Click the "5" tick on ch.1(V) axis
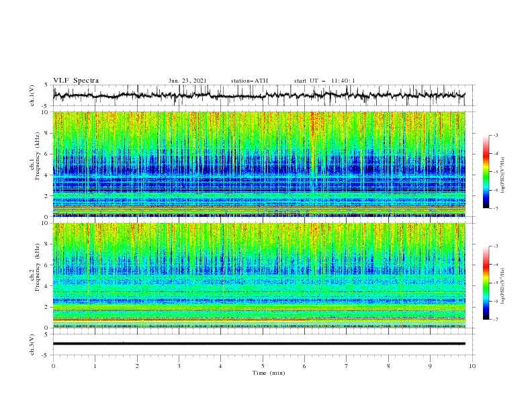Viewport: 532px width, 411px height. [x=46, y=85]
